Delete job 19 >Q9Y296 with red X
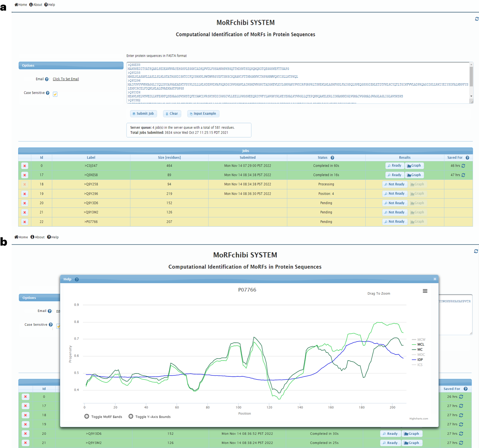Image resolution: width=479 pixels, height=448 pixels. [x=25, y=194]
